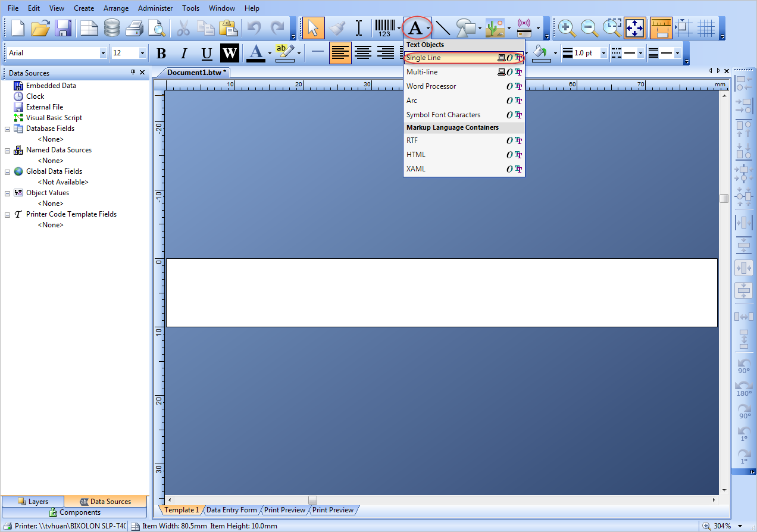Screen dimensions: 757x532
Task: Save the document with the floppy disk icon
Action: pos(63,28)
